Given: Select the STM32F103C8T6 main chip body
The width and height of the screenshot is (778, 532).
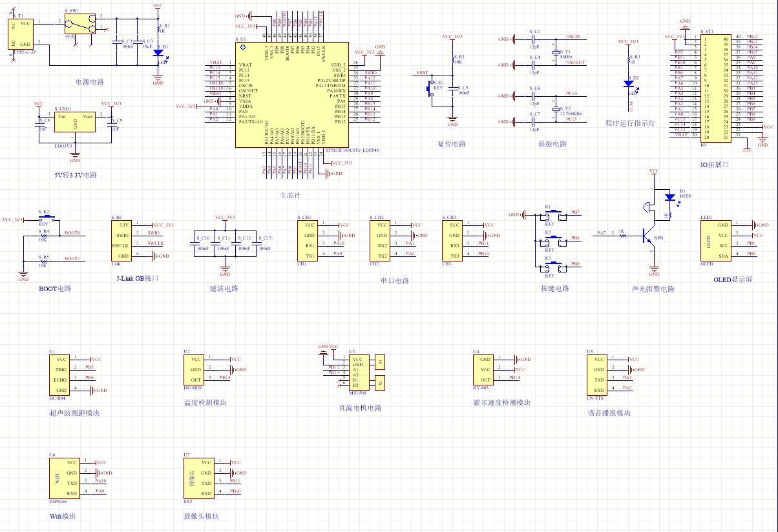Looking at the screenshot, I should (x=291, y=96).
